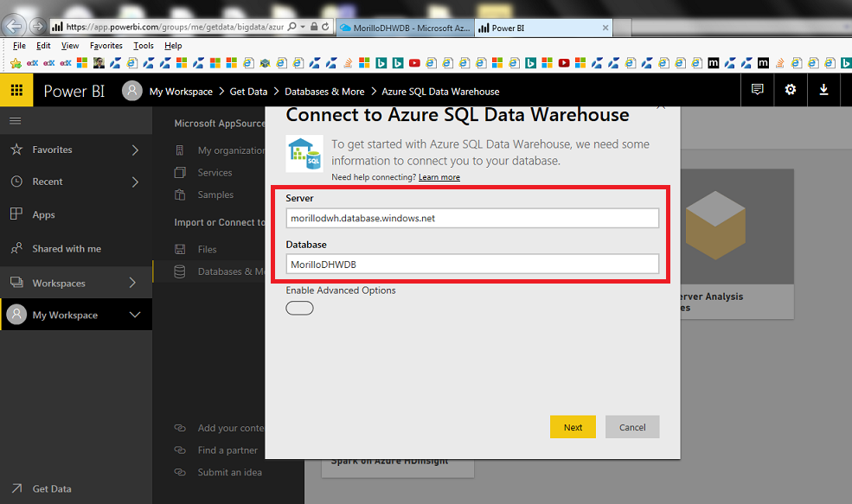The image size is (852, 504).
Task: Open the notifications icon in Power BI header
Action: 758,90
